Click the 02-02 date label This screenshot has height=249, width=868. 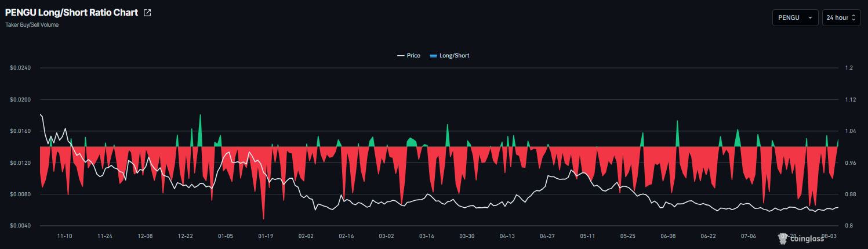point(306,236)
